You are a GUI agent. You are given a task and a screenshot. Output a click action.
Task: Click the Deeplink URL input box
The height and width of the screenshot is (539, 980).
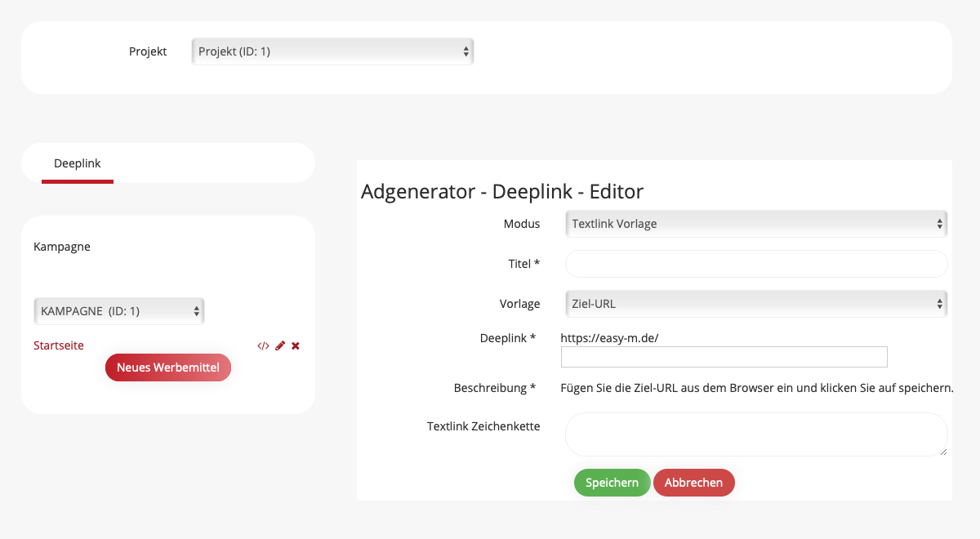click(x=724, y=357)
